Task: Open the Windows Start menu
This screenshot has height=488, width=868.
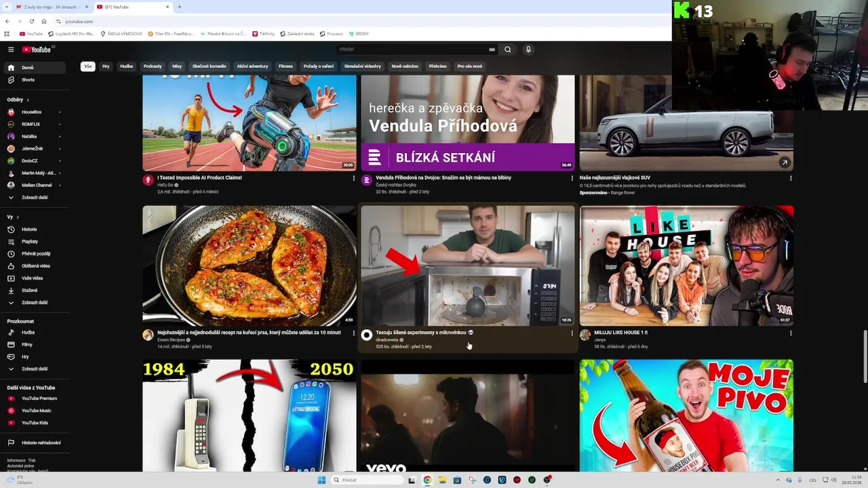Action: [x=321, y=480]
